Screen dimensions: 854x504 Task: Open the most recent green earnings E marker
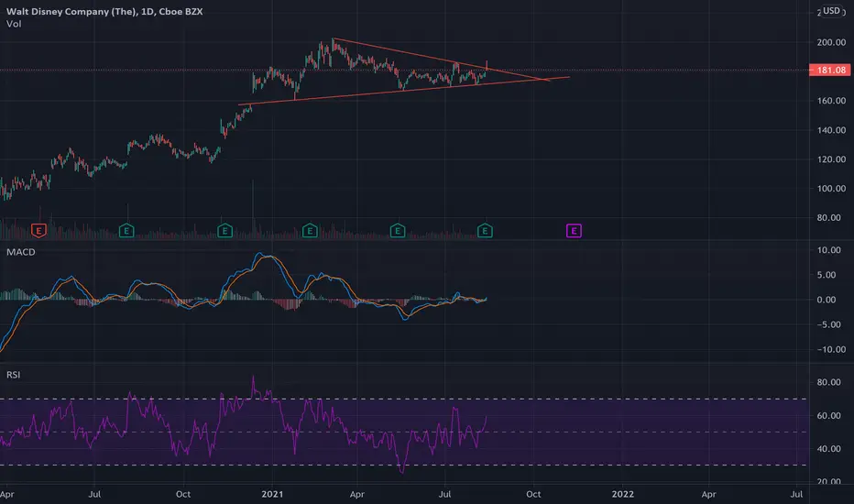pos(485,231)
